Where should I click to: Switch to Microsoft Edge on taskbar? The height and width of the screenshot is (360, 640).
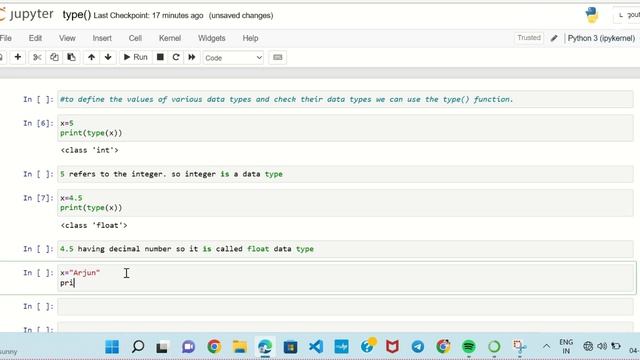(x=265, y=347)
